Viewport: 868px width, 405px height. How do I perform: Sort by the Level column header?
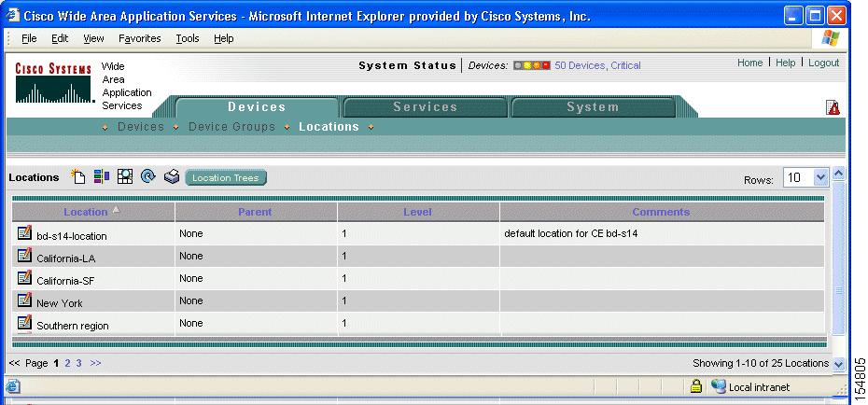tap(417, 212)
